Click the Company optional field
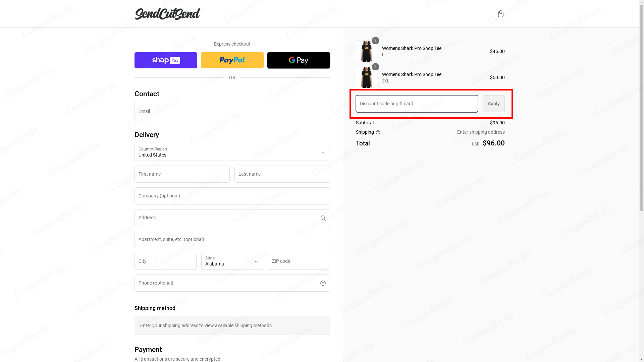This screenshot has width=644, height=362. (232, 196)
